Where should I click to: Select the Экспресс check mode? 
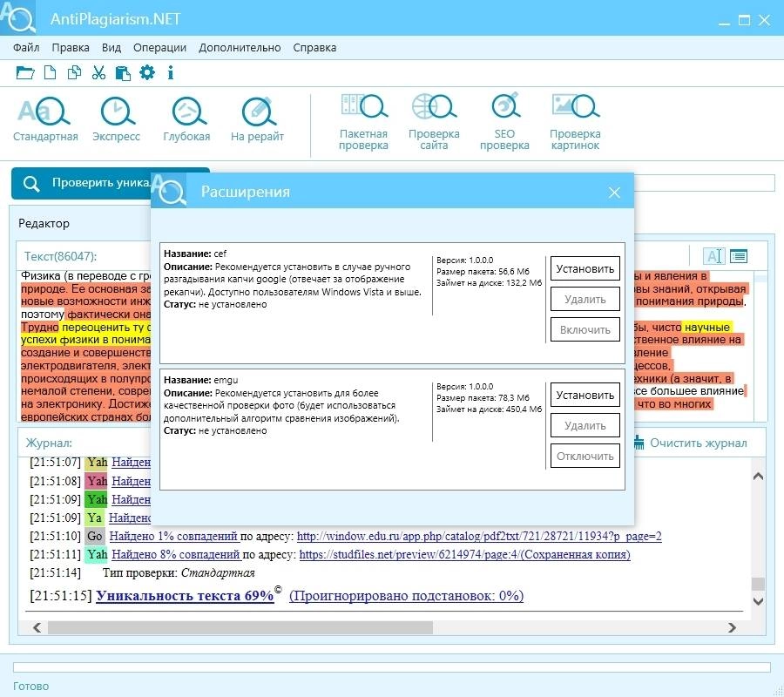coord(117,120)
